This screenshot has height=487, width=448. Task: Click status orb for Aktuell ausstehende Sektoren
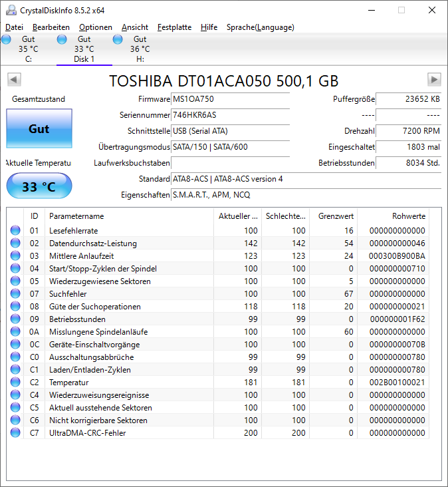[x=15, y=407]
